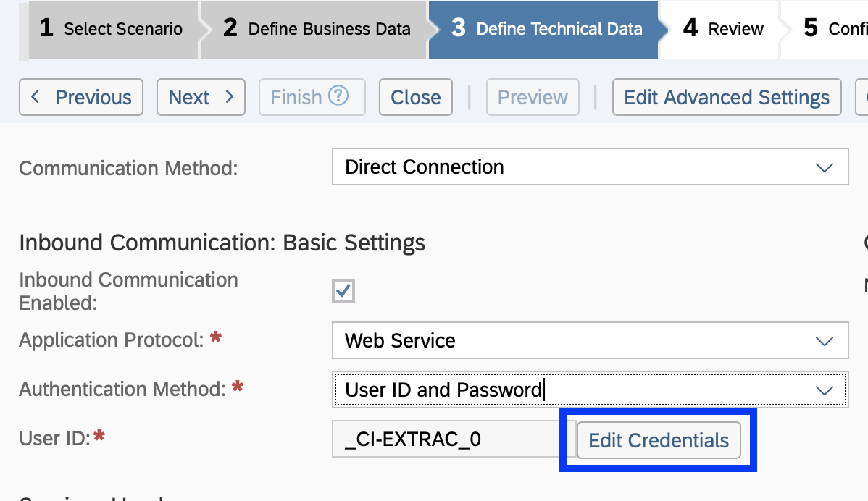Uncheck Inbound Communication Enabled
Image resolution: width=868 pixels, height=501 pixels.
point(343,290)
